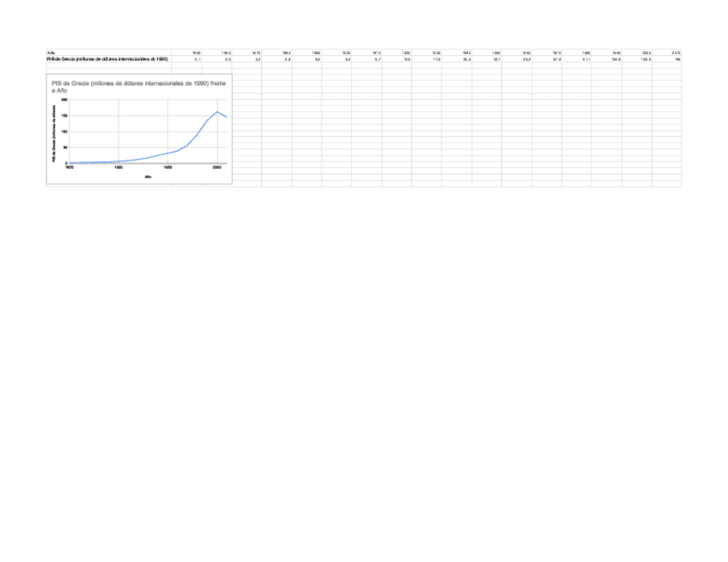Select the first PIB value cell '2,1'
The image size is (728, 562).
[x=186, y=59]
